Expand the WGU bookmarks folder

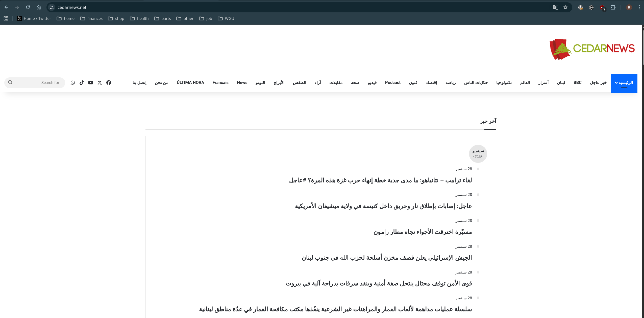point(226,18)
